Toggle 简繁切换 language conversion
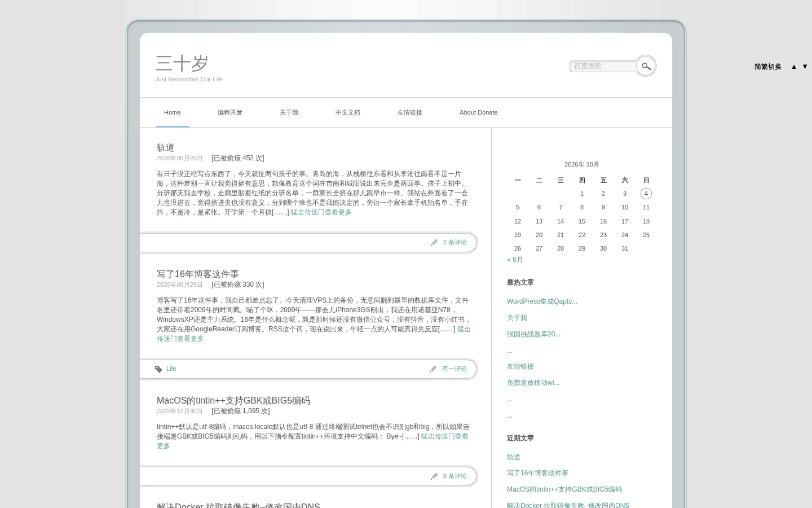Screen dimensions: 812x508 [x=768, y=67]
